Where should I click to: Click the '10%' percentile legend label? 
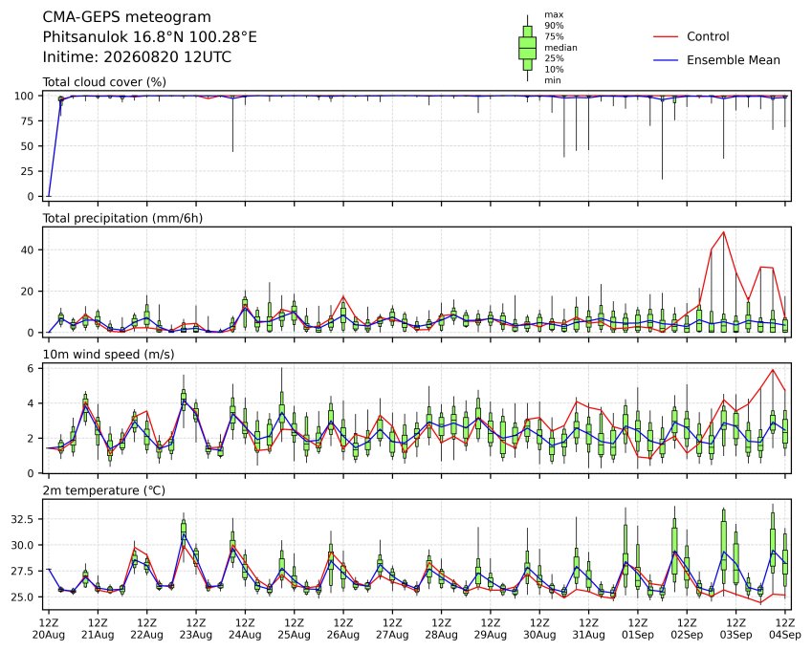(x=554, y=70)
